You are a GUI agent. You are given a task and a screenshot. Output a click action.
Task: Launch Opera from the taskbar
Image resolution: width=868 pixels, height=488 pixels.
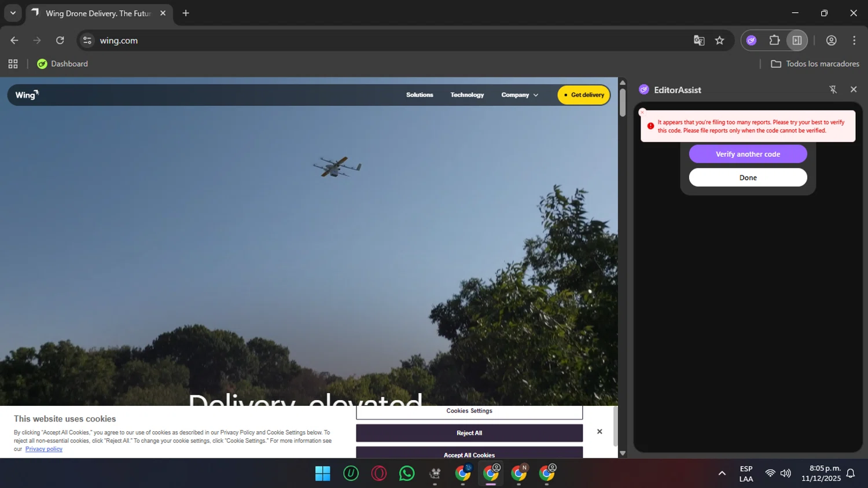pos(379,474)
